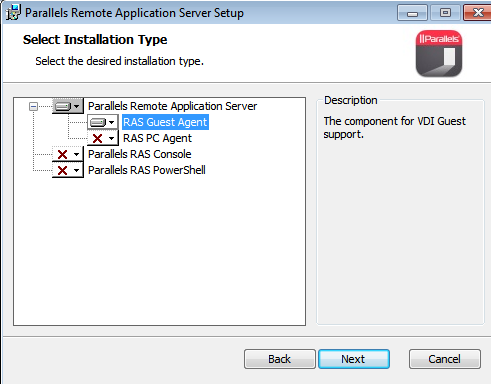
Task: Click the Parallels logo icon
Action: tap(439, 54)
